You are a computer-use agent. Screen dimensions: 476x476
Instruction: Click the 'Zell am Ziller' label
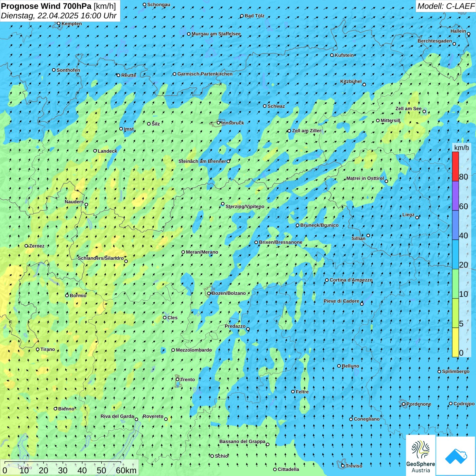pyautogui.click(x=307, y=131)
